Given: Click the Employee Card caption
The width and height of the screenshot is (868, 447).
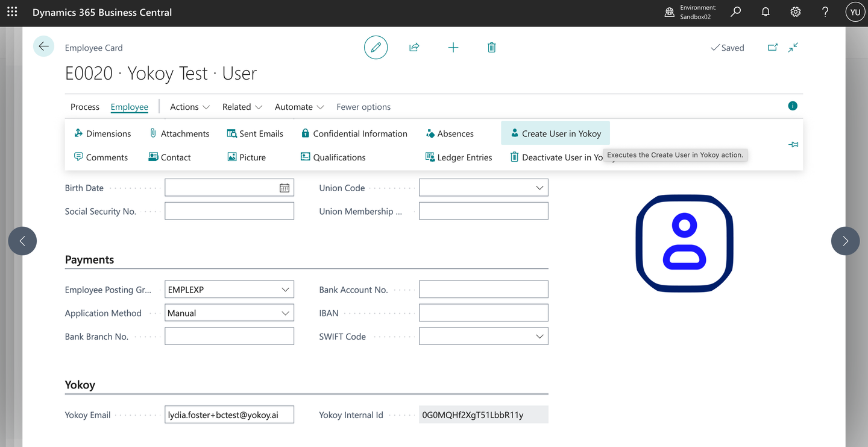Looking at the screenshot, I should pyautogui.click(x=93, y=48).
